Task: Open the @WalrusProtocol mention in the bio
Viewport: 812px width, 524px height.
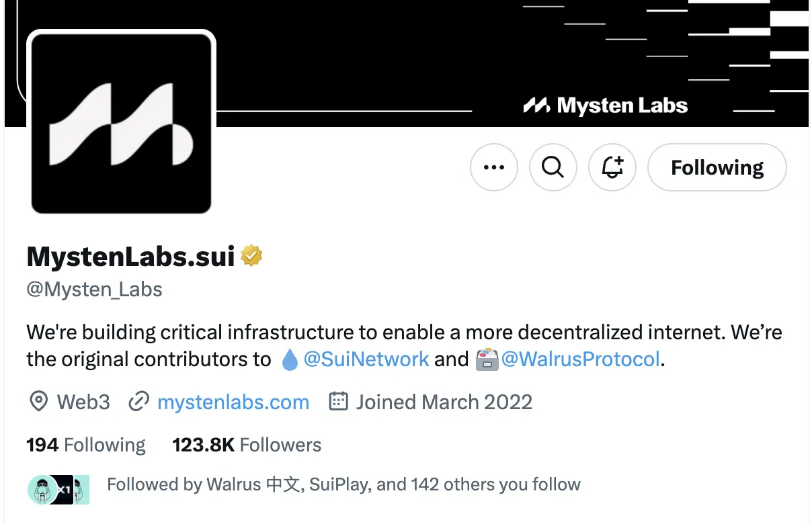Action: pyautogui.click(x=581, y=359)
